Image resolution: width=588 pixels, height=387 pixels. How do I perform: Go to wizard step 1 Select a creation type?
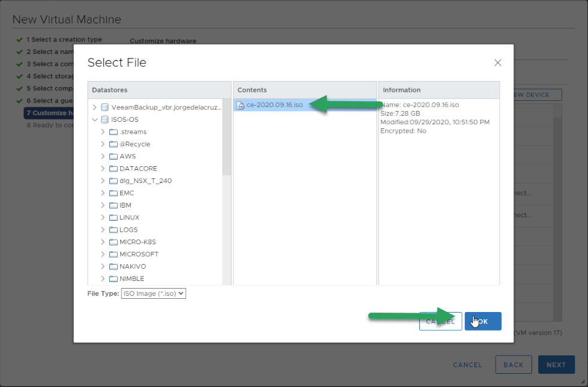coord(64,40)
